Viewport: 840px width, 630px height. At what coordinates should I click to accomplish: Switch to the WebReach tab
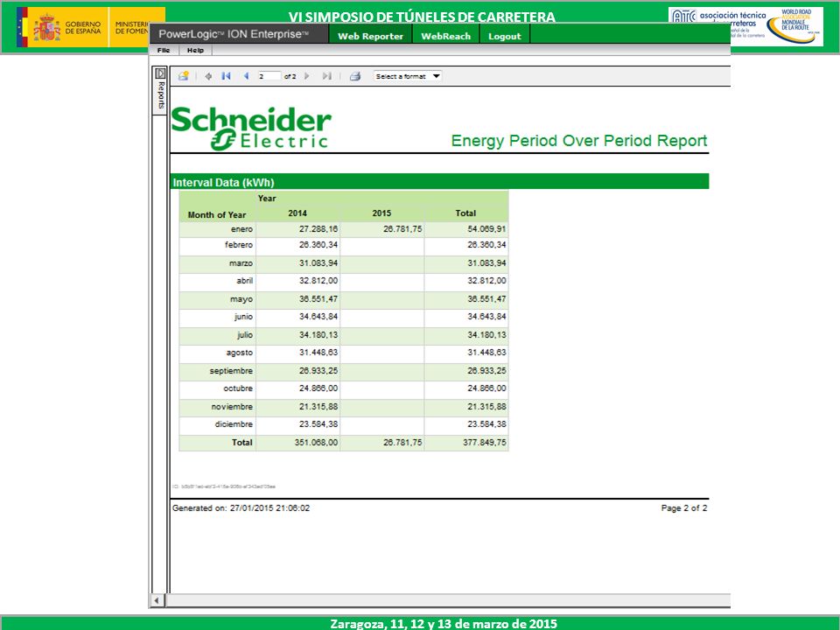445,36
